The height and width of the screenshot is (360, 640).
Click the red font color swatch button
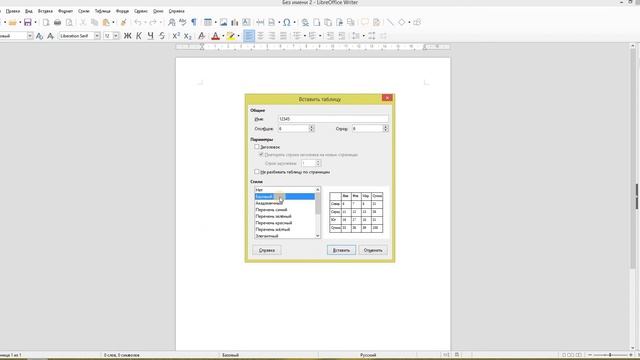pos(216,36)
